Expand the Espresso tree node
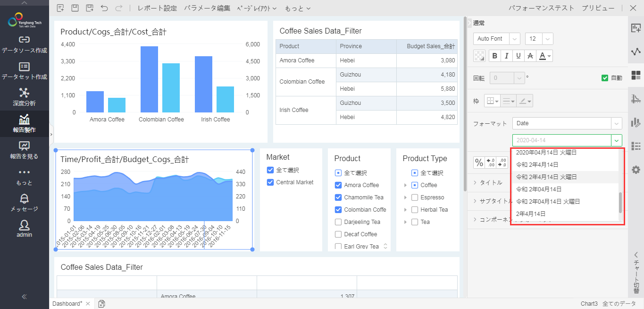 tap(405, 197)
